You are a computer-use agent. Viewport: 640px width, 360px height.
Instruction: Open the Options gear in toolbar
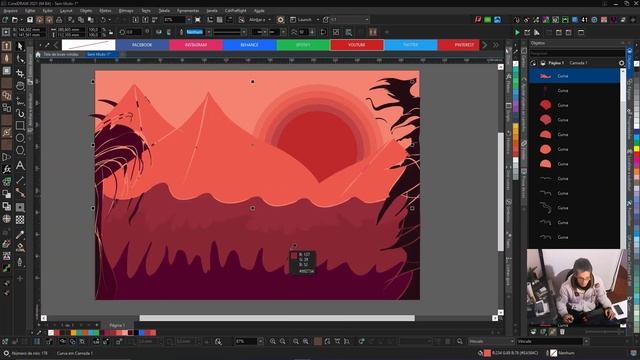pos(280,20)
